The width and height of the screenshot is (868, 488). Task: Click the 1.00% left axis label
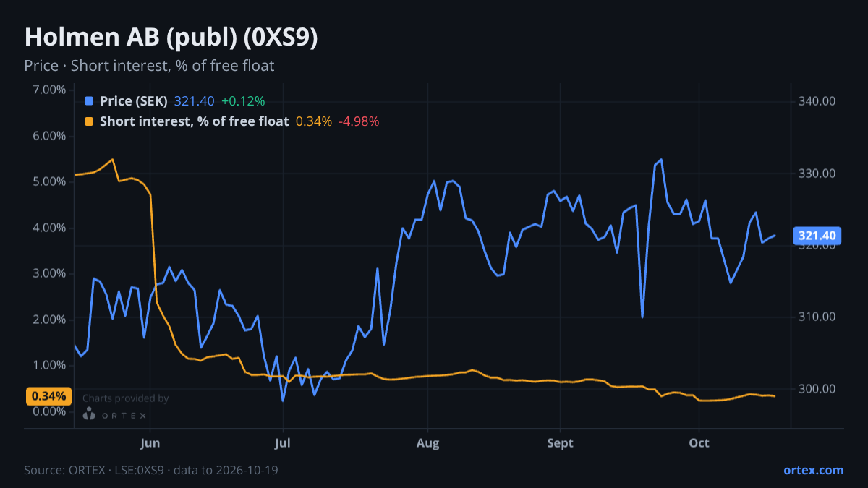pyautogui.click(x=49, y=365)
